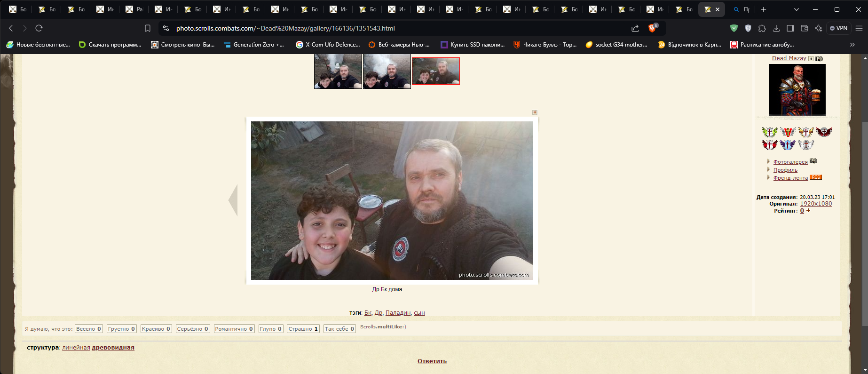The image size is (868, 374).
Task: Toggle the browser sidebar panel icon
Action: (x=790, y=28)
